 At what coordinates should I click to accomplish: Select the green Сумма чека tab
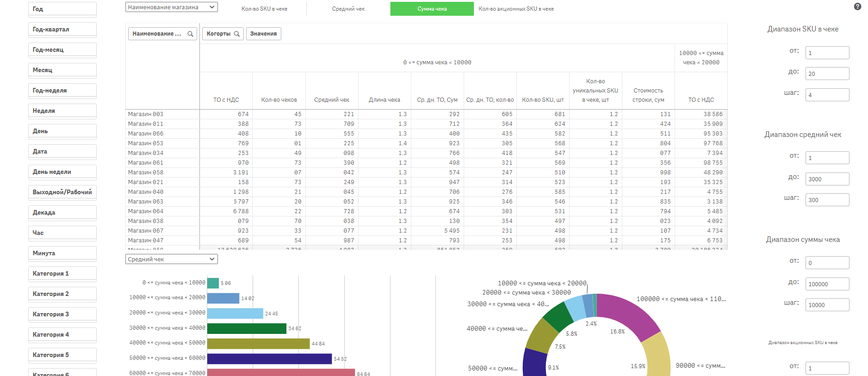tap(432, 9)
